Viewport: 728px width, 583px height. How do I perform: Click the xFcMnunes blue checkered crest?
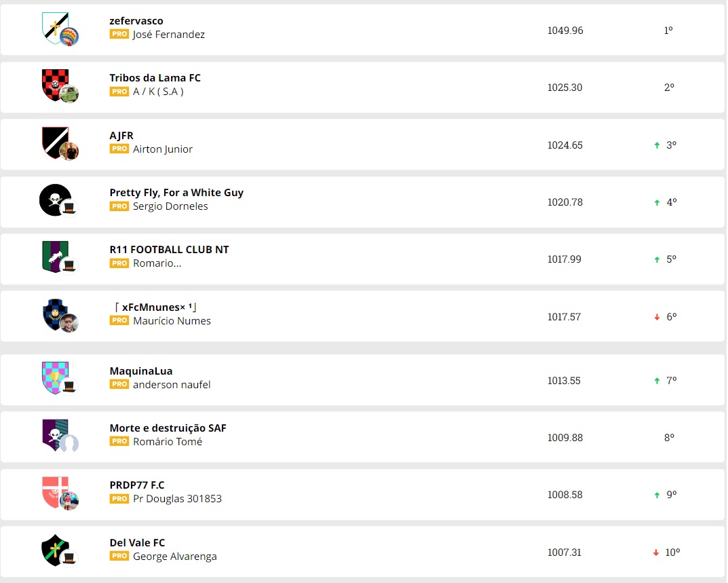pos(53,313)
